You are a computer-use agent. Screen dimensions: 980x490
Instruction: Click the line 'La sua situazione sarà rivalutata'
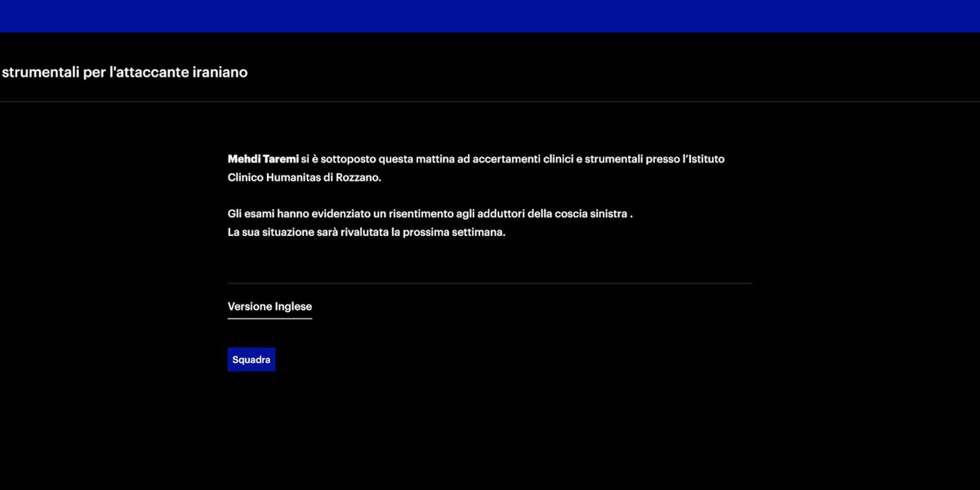click(x=367, y=232)
